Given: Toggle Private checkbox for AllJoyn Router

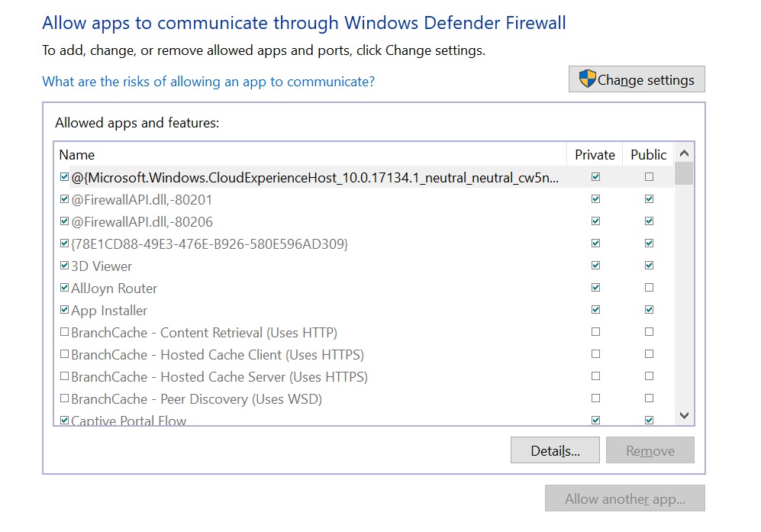Looking at the screenshot, I should point(595,287).
